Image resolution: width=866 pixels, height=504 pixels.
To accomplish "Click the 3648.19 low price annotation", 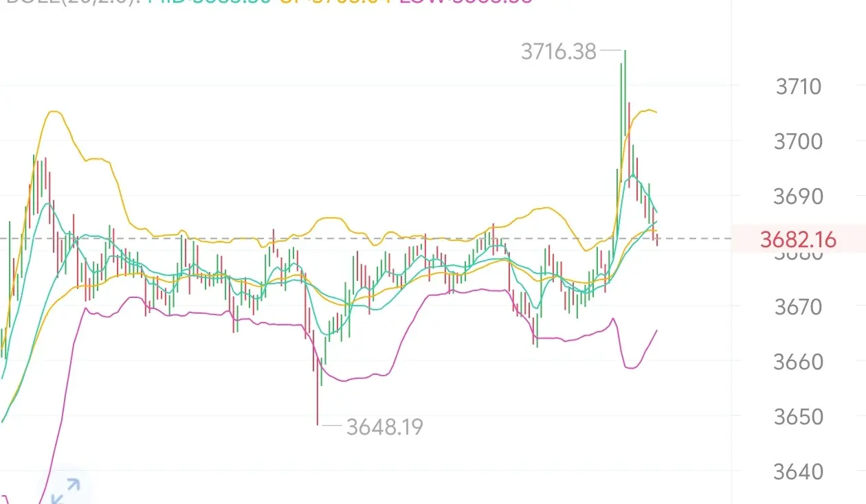I will coord(385,427).
